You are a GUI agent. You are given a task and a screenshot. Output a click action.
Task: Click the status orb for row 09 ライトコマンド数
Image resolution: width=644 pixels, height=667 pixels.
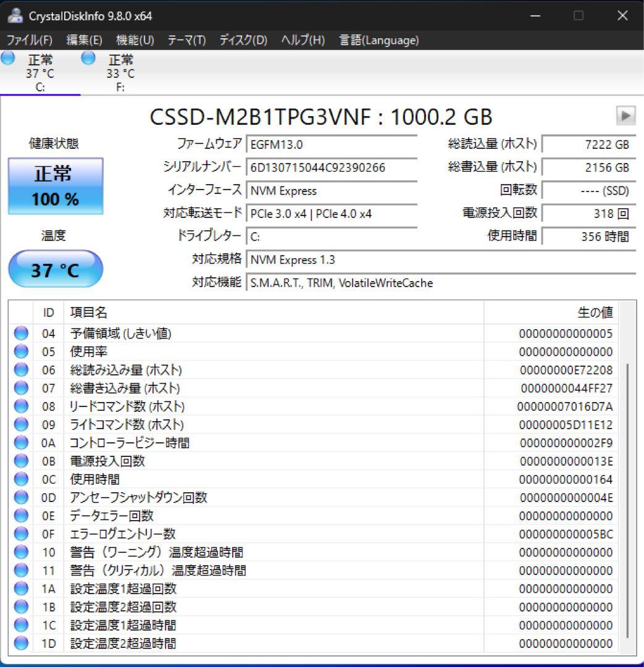click(21, 424)
